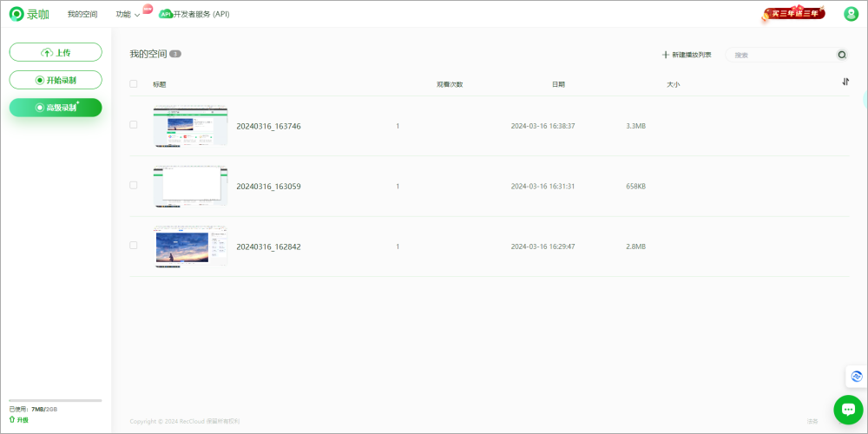Click the 搜索 search input field
Image resolution: width=868 pixels, height=434 pixels.
[781, 55]
